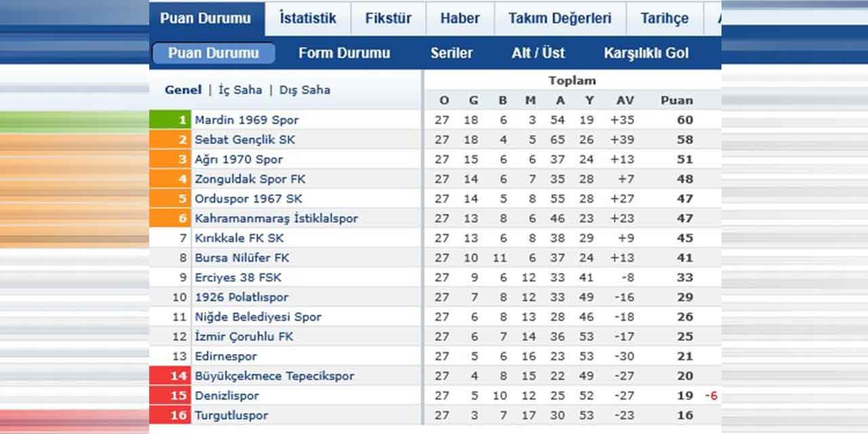The width and height of the screenshot is (868, 434).
Task: Select Kahramanmaraş İstiklalspor team link
Action: (276, 218)
